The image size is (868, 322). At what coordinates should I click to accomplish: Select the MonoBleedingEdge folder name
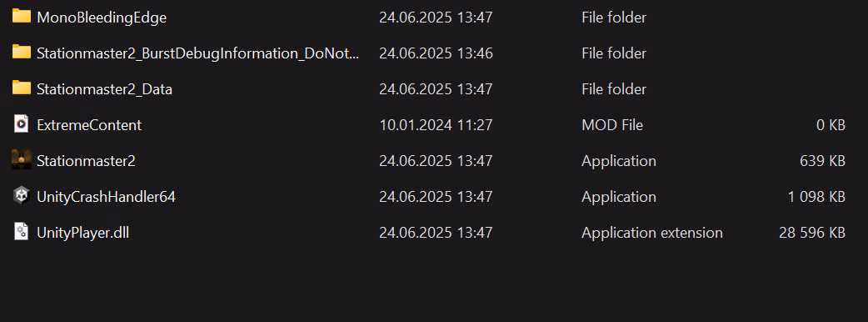point(102,18)
